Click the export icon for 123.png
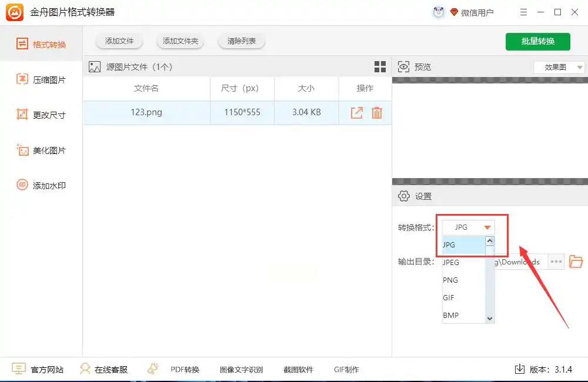 coord(356,113)
